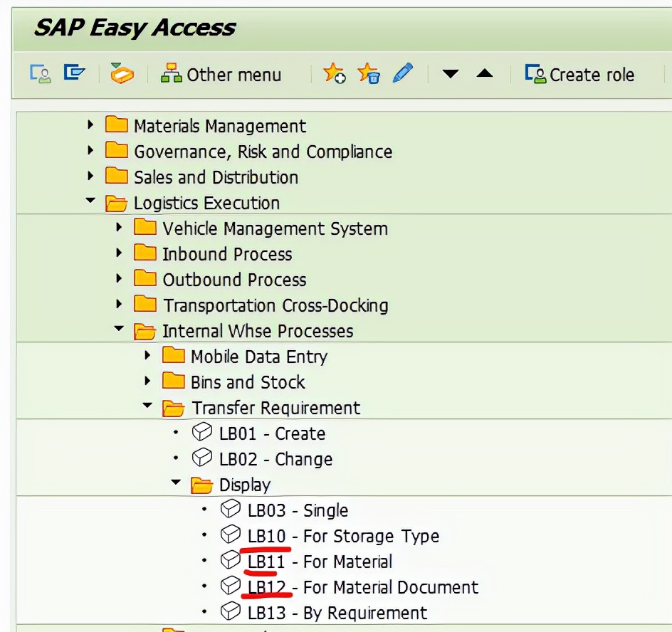Viewport: 672px width, 632px height.
Task: Expand Governance, Risk and Compliance node
Action: tap(90, 150)
